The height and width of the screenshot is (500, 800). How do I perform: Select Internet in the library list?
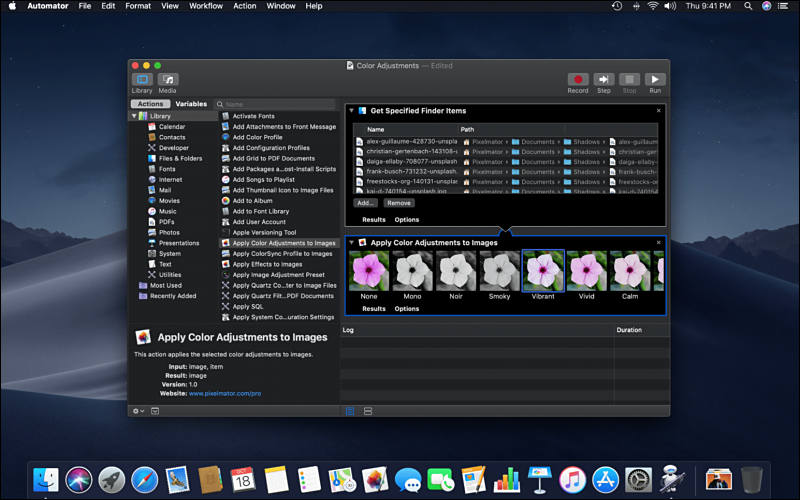pyautogui.click(x=170, y=180)
